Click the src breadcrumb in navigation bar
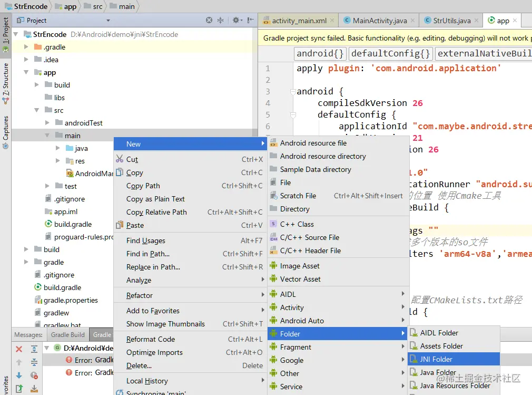Viewport: 532px width, 395px height. [94, 6]
